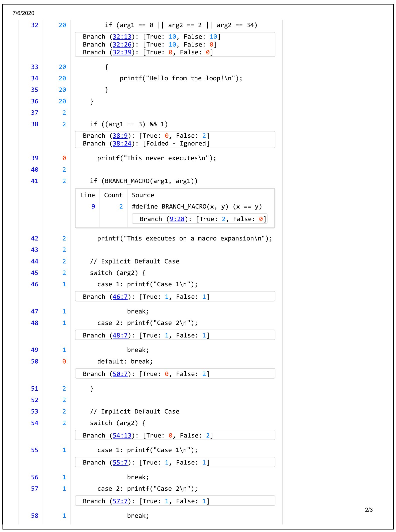Click the zero count on line 39

click(x=64, y=158)
